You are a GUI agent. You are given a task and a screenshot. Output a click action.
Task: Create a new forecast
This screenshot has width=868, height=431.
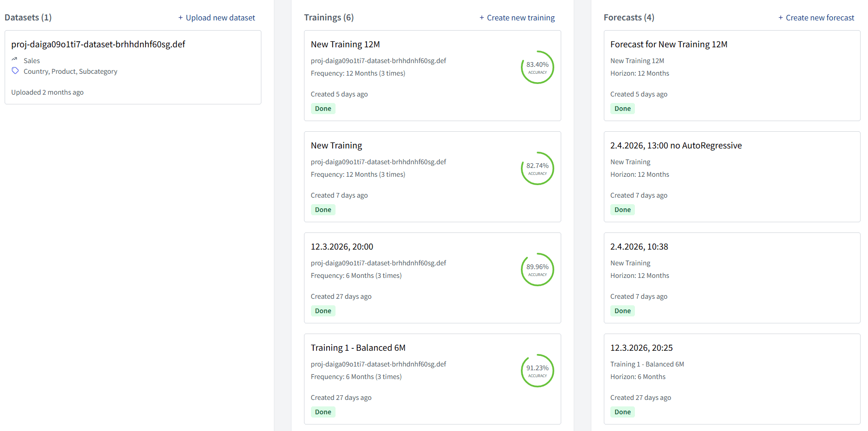[x=816, y=18]
